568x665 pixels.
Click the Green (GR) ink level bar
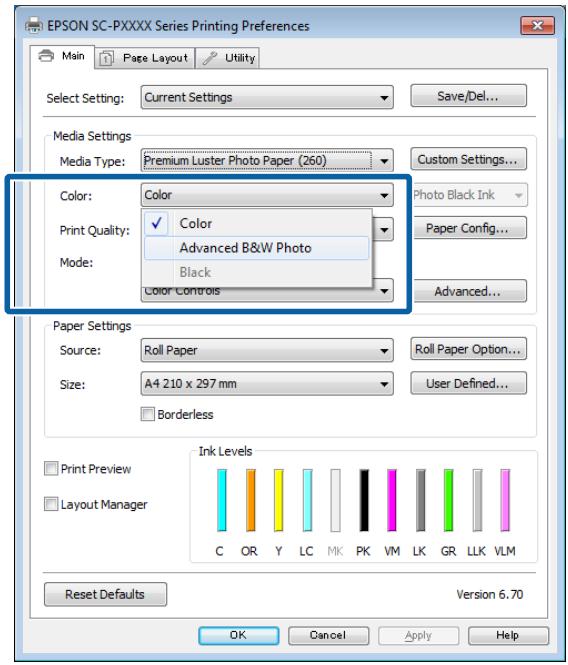pos(448,500)
